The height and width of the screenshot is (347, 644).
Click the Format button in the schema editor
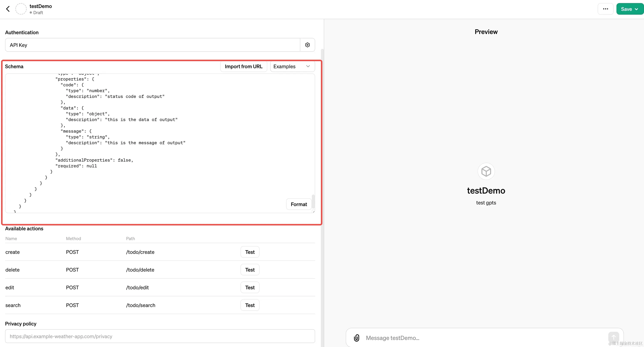coord(299,204)
